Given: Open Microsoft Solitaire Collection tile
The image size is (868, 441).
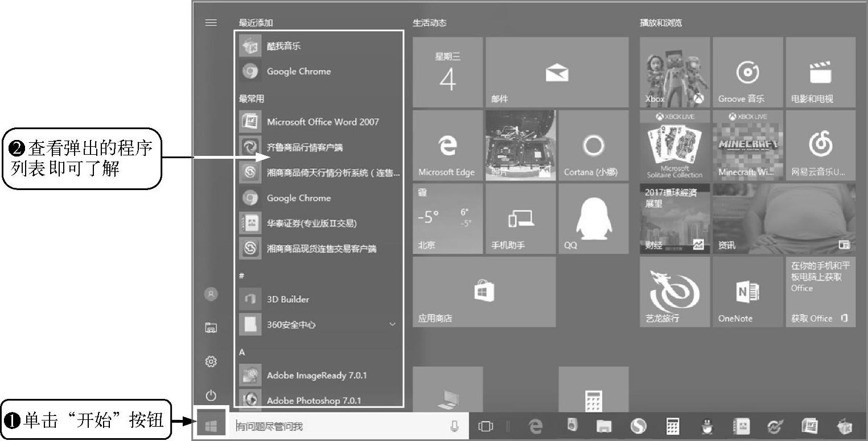Looking at the screenshot, I should tap(675, 146).
